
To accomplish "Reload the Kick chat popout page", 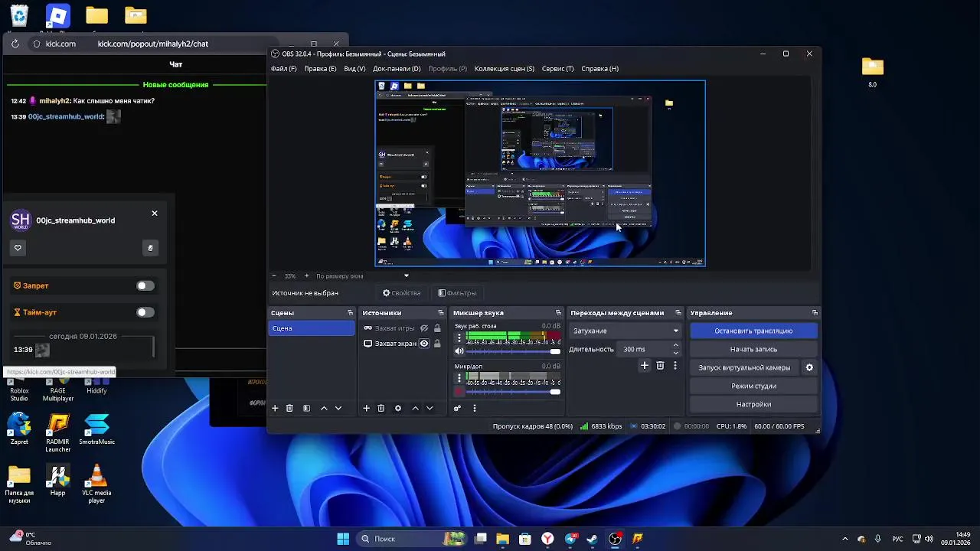I will (x=15, y=44).
